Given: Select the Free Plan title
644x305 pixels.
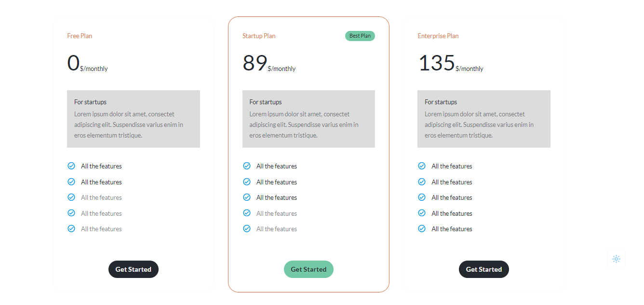Looking at the screenshot, I should point(80,36).
